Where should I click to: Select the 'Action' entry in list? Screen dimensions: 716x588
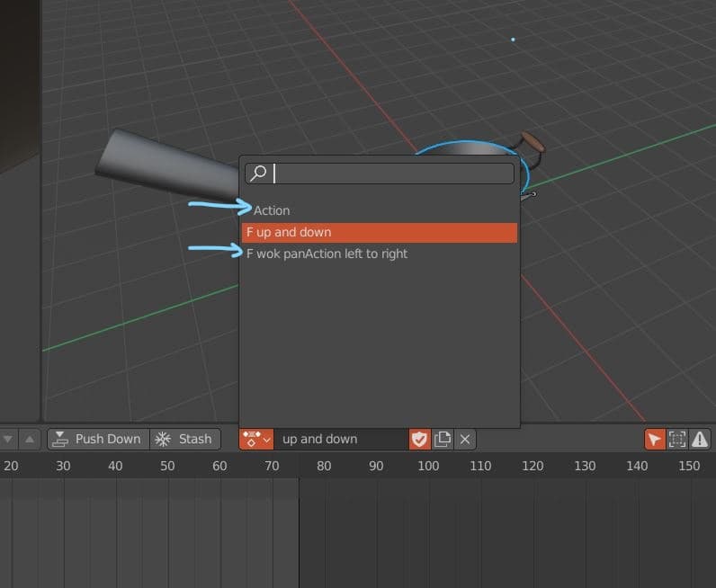click(380, 210)
